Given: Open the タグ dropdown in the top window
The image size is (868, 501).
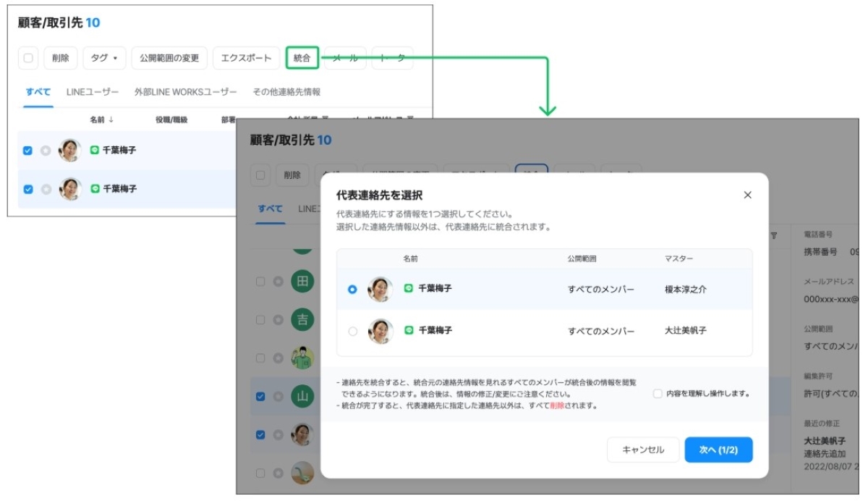Looking at the screenshot, I should (104, 58).
